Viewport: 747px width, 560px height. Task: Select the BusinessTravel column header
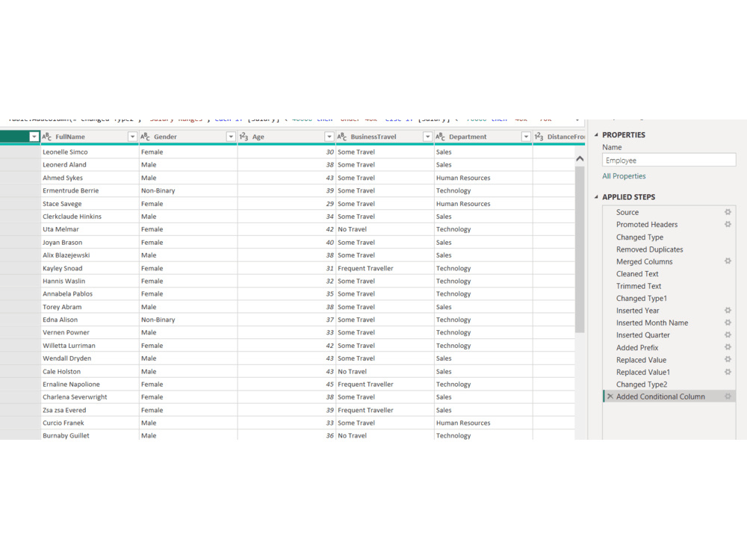[x=373, y=137]
